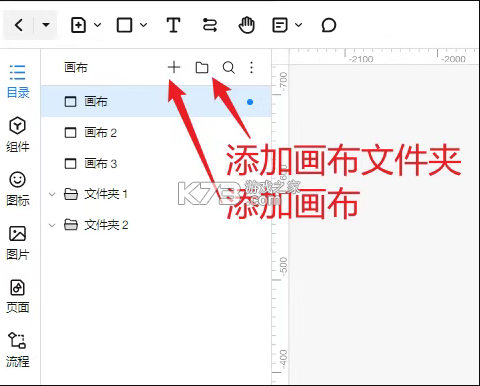Select the Text tool
Viewport: 480px width, 386px height.
[173, 25]
